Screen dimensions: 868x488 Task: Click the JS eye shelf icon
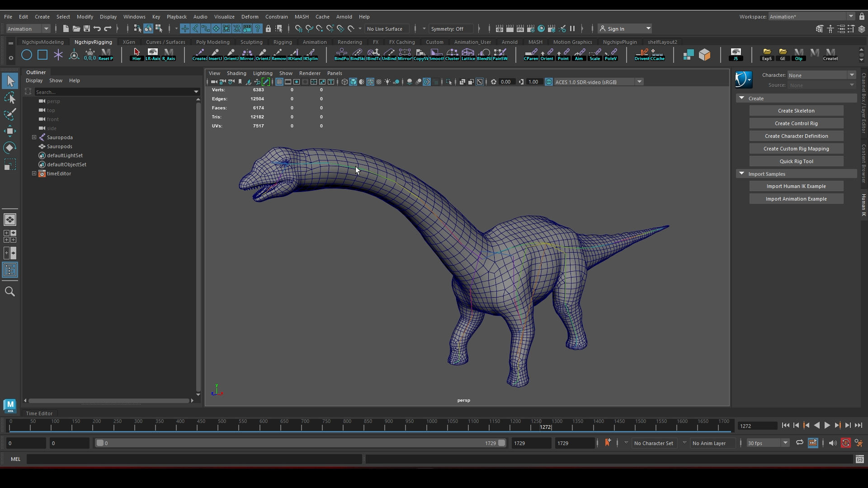click(736, 55)
